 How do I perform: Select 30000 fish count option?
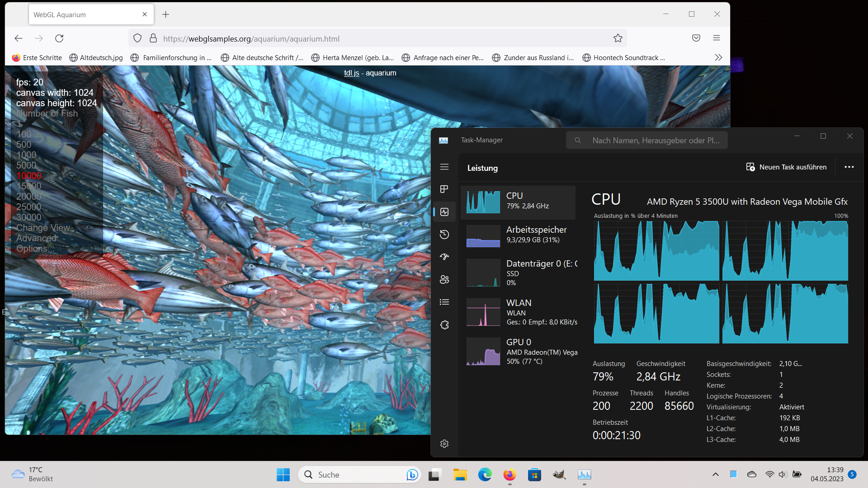[28, 217]
